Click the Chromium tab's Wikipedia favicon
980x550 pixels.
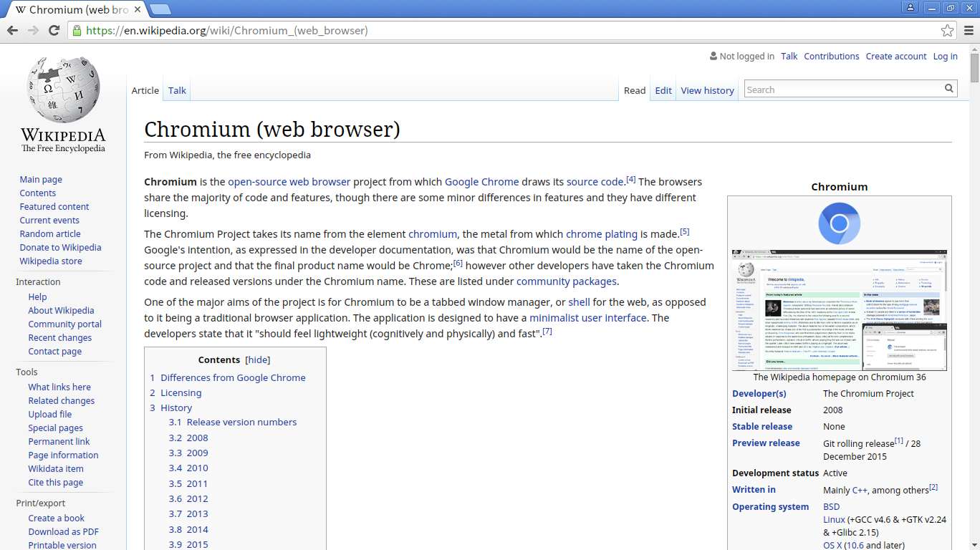(x=21, y=10)
